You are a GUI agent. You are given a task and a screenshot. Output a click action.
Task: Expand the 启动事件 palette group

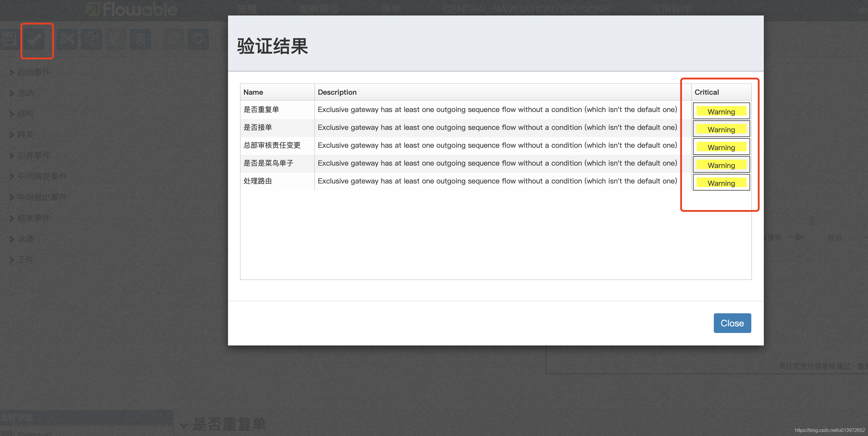click(x=33, y=72)
